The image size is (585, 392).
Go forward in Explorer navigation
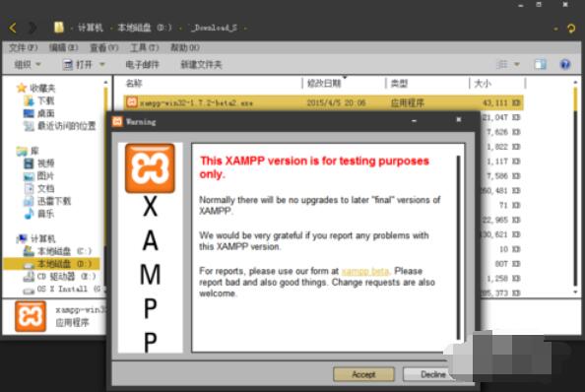32,28
